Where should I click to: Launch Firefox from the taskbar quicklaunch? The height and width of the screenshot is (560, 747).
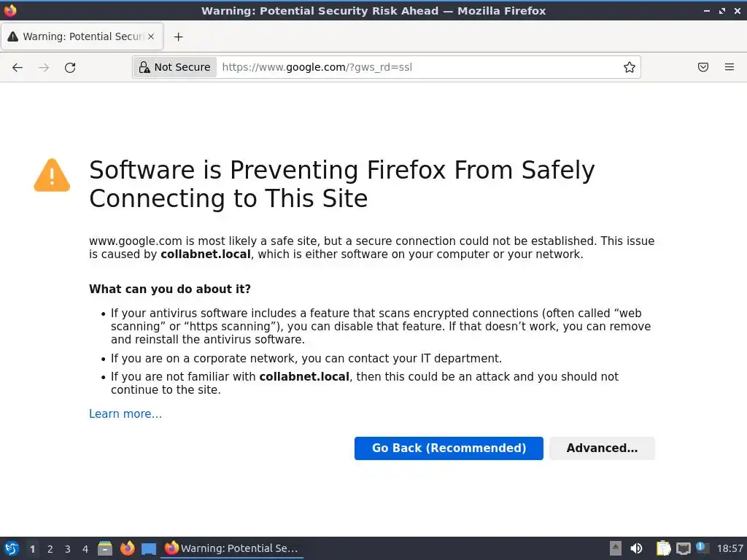coord(127,548)
